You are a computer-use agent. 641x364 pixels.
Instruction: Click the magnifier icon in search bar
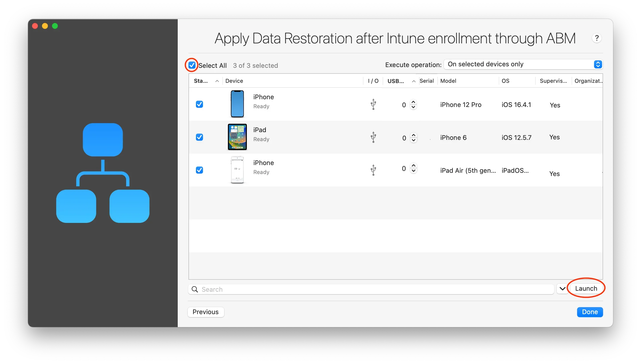(x=195, y=289)
